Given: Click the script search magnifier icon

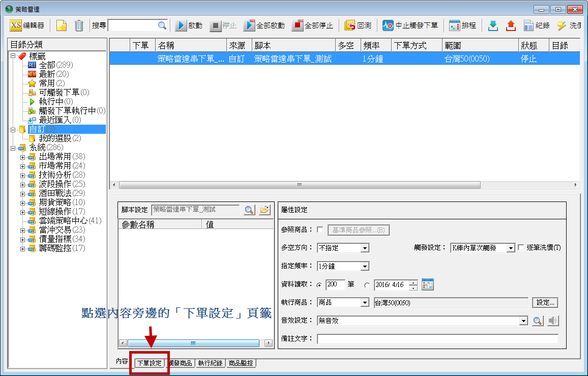Looking at the screenshot, I should (249, 210).
